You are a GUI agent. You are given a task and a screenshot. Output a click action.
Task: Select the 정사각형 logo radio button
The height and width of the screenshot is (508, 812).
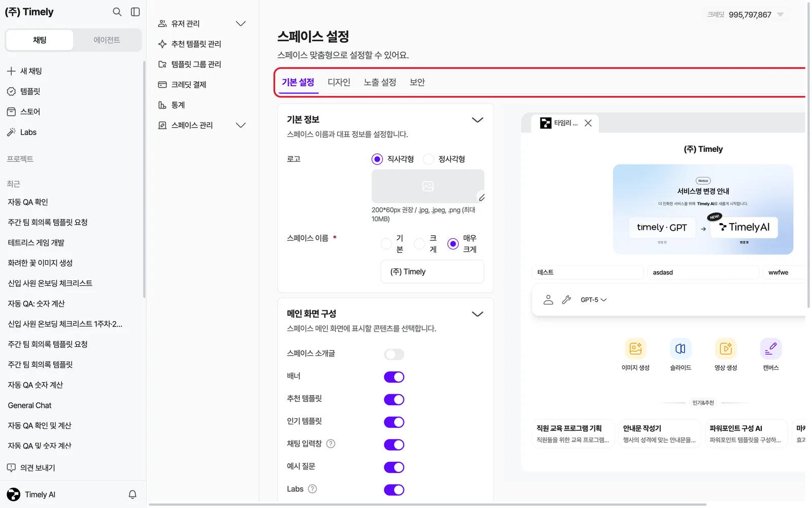pos(428,159)
